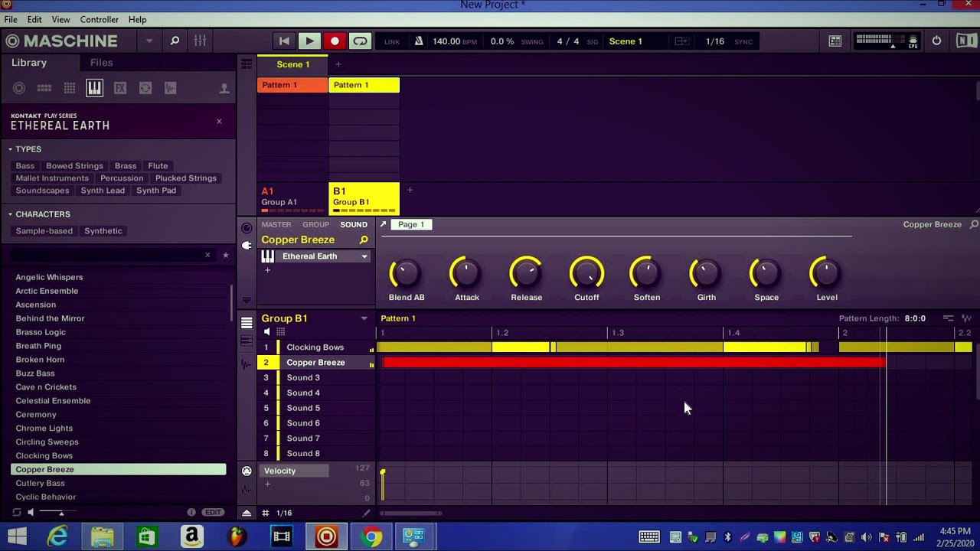
Task: Select the Loops file type icon
Action: (x=145, y=89)
